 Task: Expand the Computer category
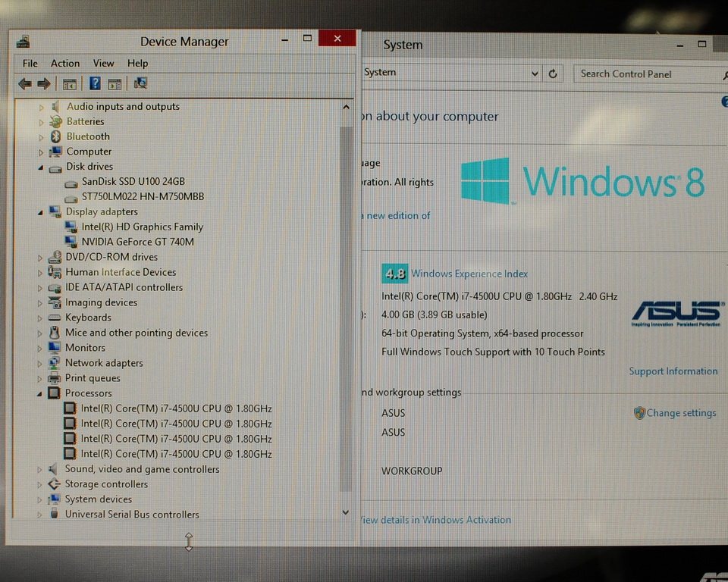[41, 152]
